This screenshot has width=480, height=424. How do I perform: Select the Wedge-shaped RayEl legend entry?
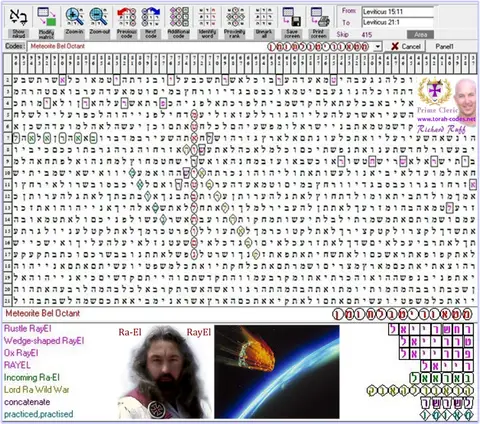pos(44,341)
